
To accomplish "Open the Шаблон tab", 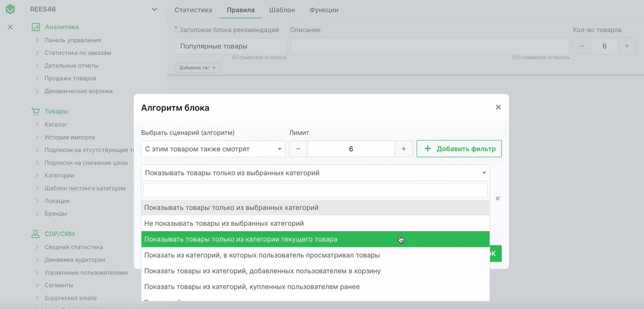I will point(282,10).
